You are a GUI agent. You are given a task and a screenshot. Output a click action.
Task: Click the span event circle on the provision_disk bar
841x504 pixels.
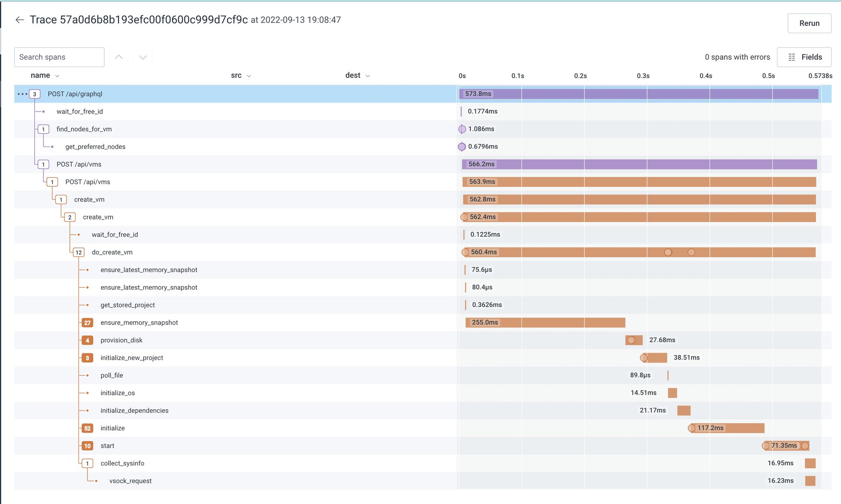tap(631, 340)
